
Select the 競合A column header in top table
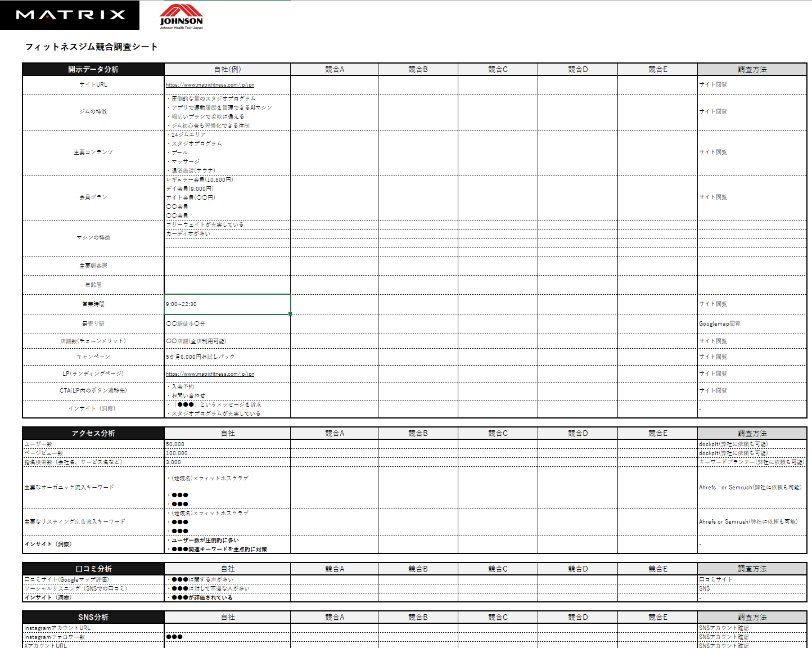click(x=335, y=69)
